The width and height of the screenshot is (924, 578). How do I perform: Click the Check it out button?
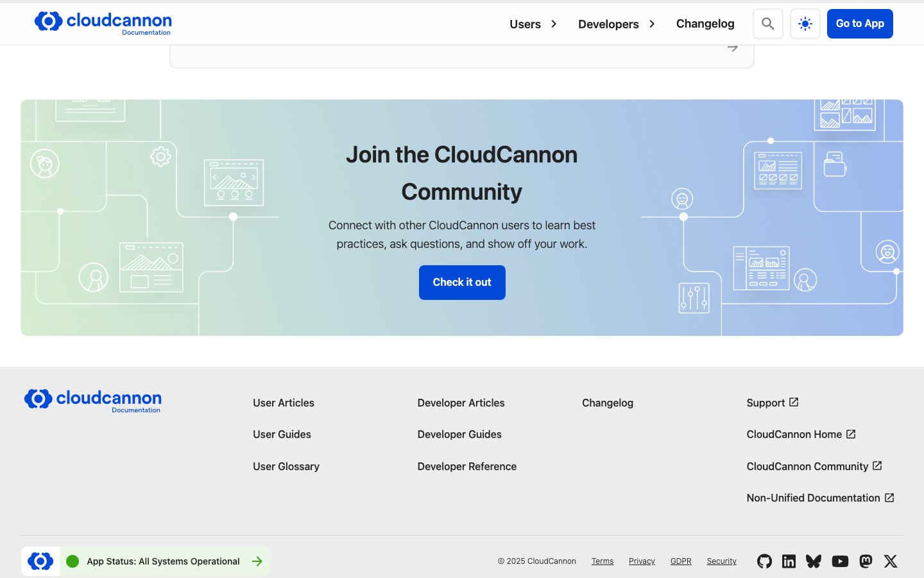pyautogui.click(x=462, y=283)
